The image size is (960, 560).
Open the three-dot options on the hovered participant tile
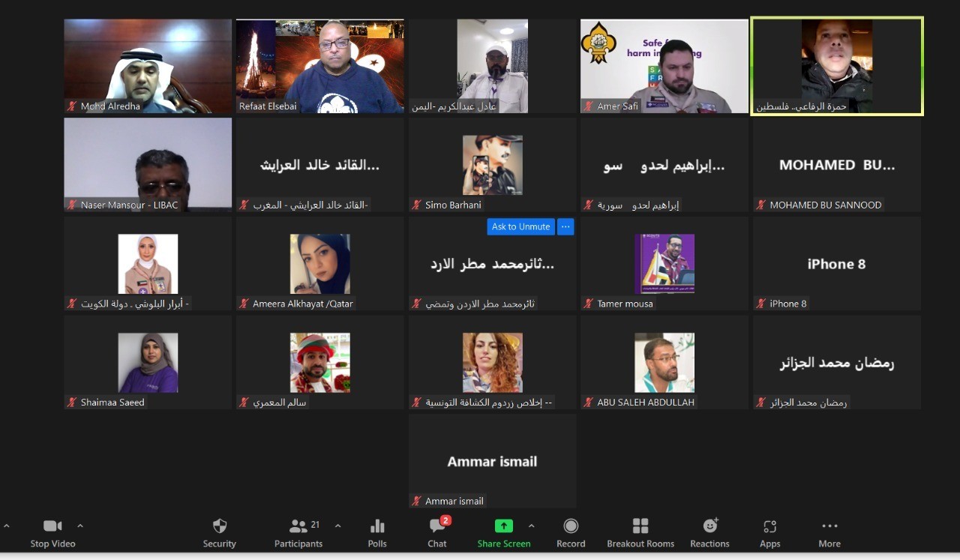[565, 226]
